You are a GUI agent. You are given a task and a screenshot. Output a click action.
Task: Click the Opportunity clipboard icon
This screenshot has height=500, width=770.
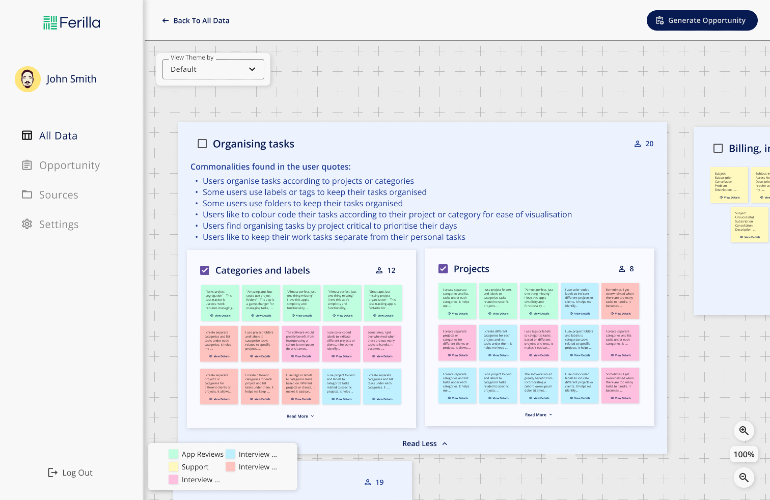pos(27,165)
